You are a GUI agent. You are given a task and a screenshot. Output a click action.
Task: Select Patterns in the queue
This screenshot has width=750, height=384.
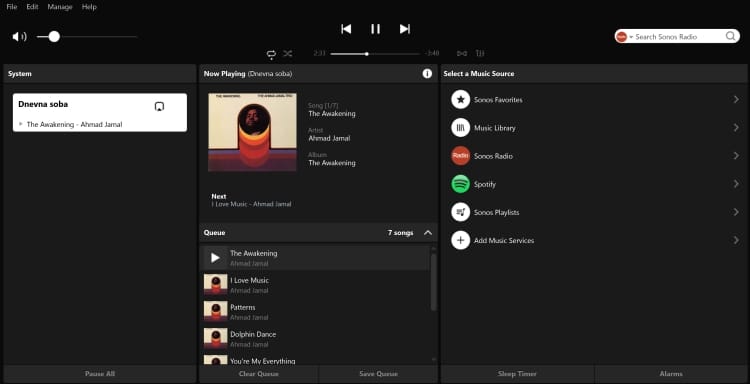(x=315, y=312)
